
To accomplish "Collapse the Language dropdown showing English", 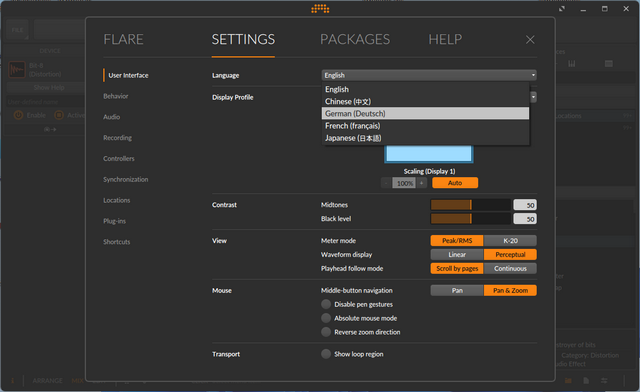I will click(x=429, y=75).
